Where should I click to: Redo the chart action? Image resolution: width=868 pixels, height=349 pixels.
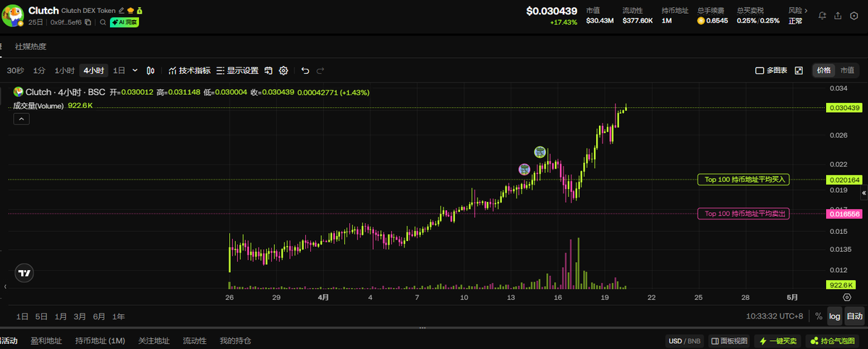coord(320,71)
